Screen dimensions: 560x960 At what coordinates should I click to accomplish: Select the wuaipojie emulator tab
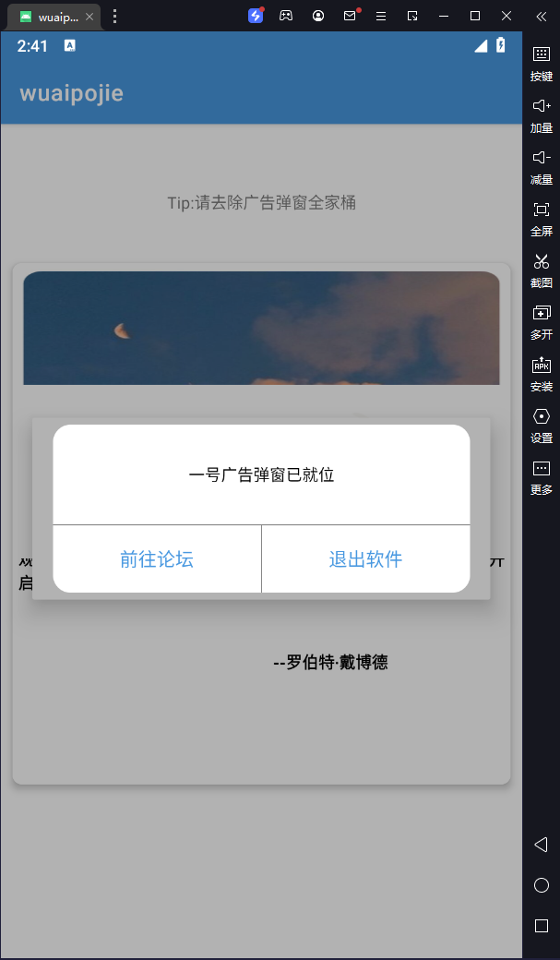click(x=54, y=17)
